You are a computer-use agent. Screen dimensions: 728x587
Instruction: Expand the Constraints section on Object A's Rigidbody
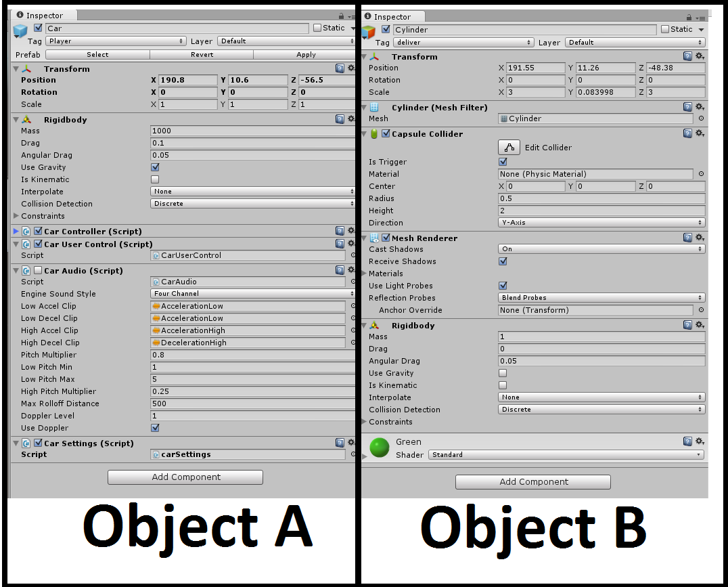[x=16, y=215]
